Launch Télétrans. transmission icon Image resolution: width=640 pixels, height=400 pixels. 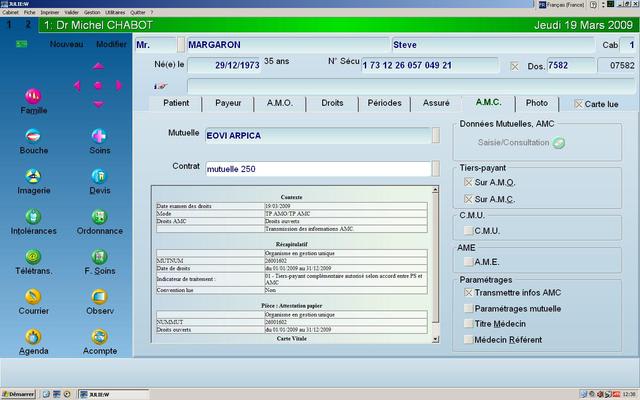tap(32, 256)
